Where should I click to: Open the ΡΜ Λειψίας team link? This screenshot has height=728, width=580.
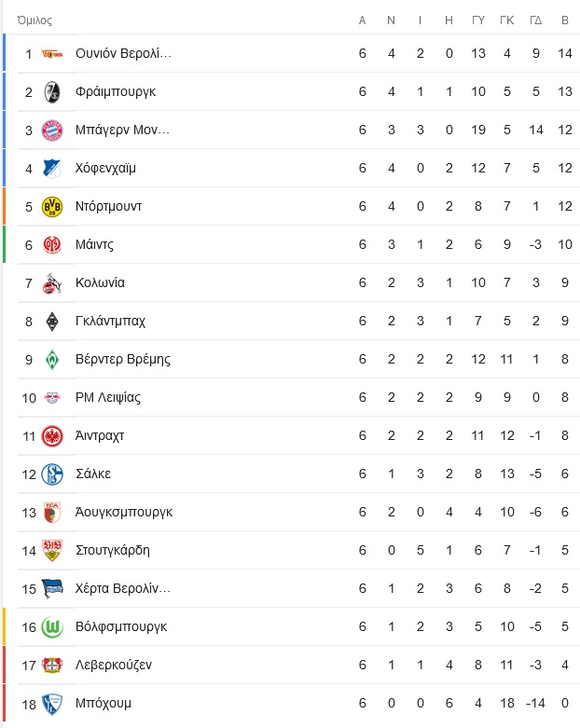click(108, 398)
